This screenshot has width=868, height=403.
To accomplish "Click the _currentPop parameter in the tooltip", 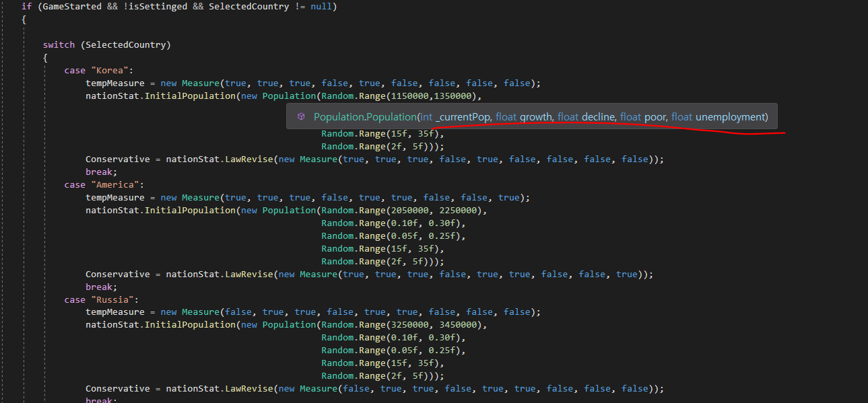I will pyautogui.click(x=463, y=117).
